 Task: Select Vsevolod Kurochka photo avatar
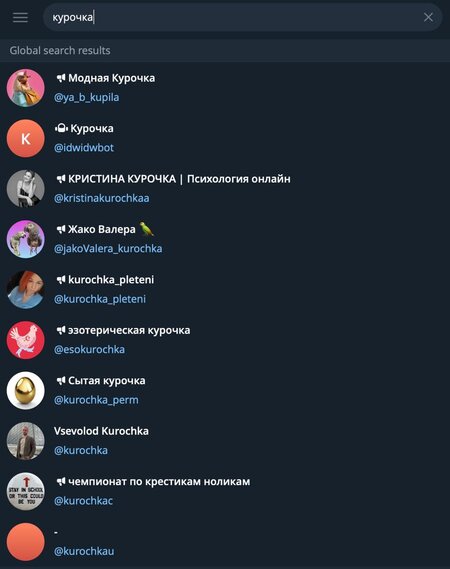(x=25, y=441)
